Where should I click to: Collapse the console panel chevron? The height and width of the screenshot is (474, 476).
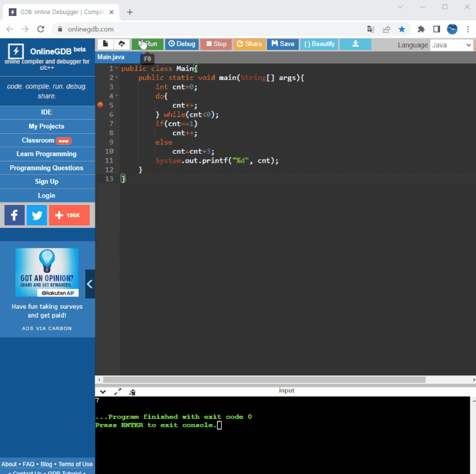pyautogui.click(x=103, y=391)
